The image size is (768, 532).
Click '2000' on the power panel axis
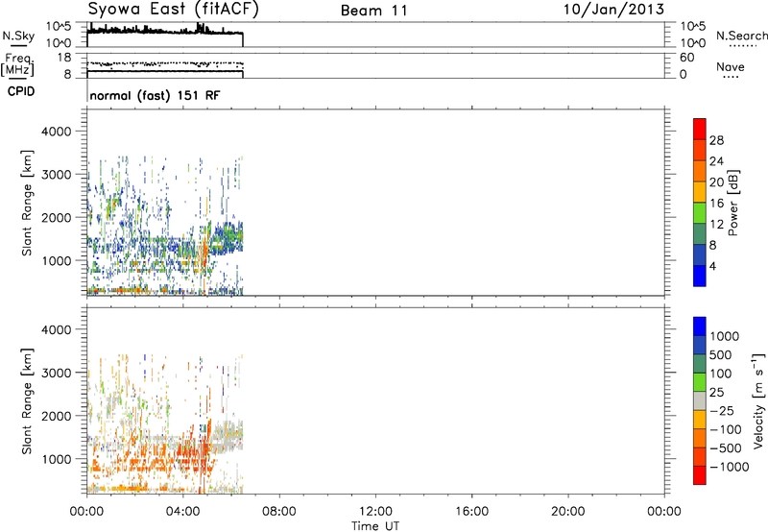(57, 217)
